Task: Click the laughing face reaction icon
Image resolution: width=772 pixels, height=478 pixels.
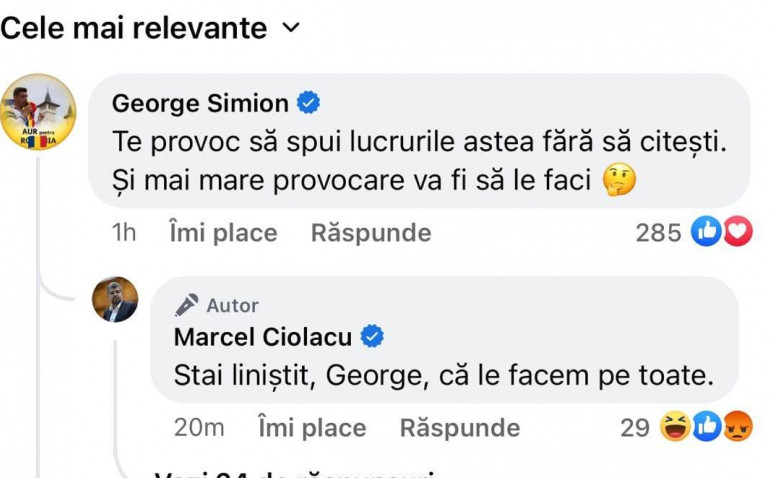Action: (x=675, y=427)
